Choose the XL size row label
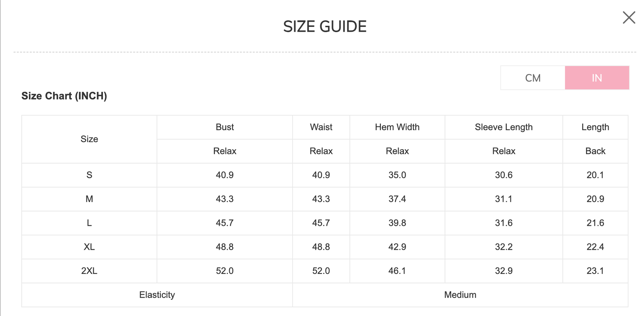644x316 pixels. [x=89, y=247]
